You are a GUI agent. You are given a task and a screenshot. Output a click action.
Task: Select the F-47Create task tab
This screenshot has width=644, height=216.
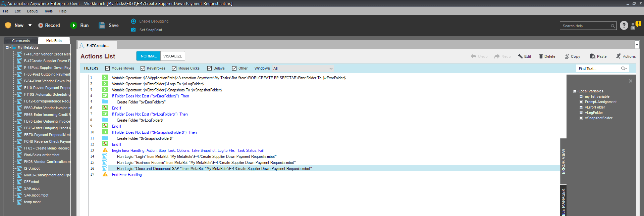(98, 46)
